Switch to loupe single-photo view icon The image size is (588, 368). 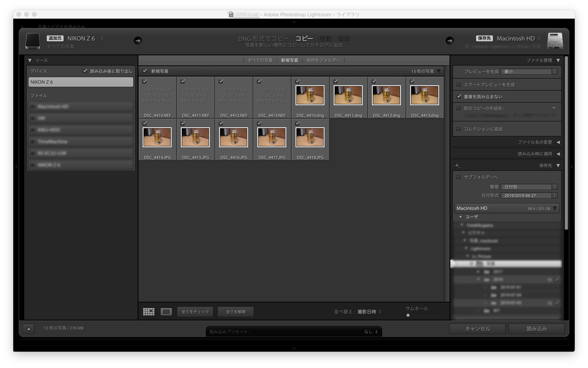[x=166, y=312]
